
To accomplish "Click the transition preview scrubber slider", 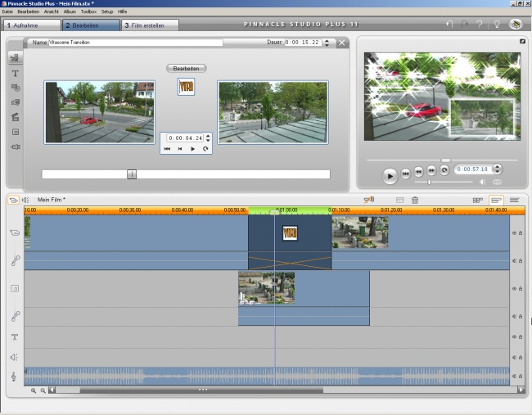I will pyautogui.click(x=132, y=174).
